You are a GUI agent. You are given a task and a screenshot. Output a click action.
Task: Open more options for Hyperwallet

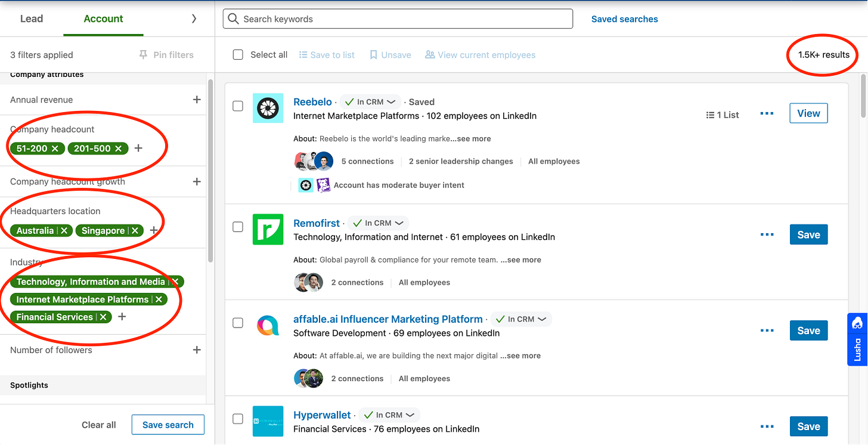tap(767, 427)
